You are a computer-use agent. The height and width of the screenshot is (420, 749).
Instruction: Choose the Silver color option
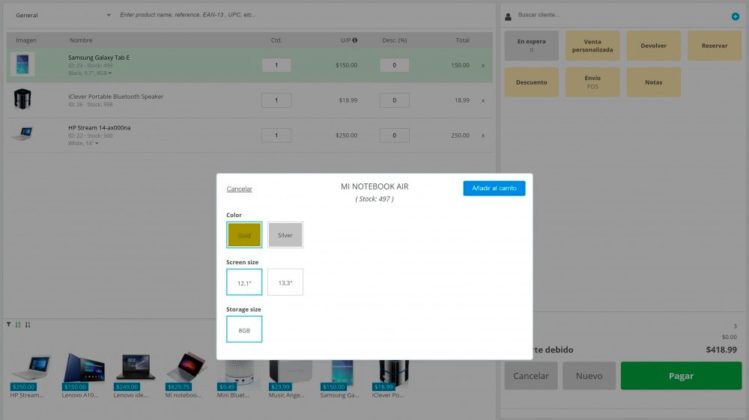pyautogui.click(x=285, y=235)
